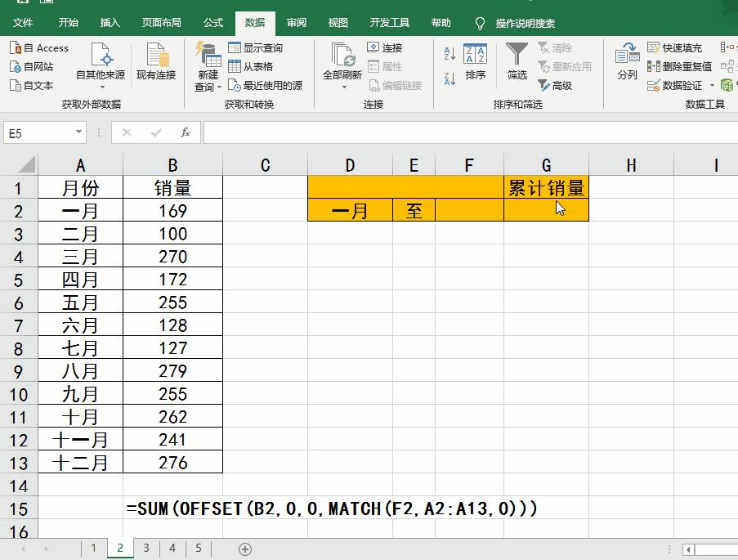
Task: Click the Tell Me (操作说明搜索) search
Action: [515, 23]
